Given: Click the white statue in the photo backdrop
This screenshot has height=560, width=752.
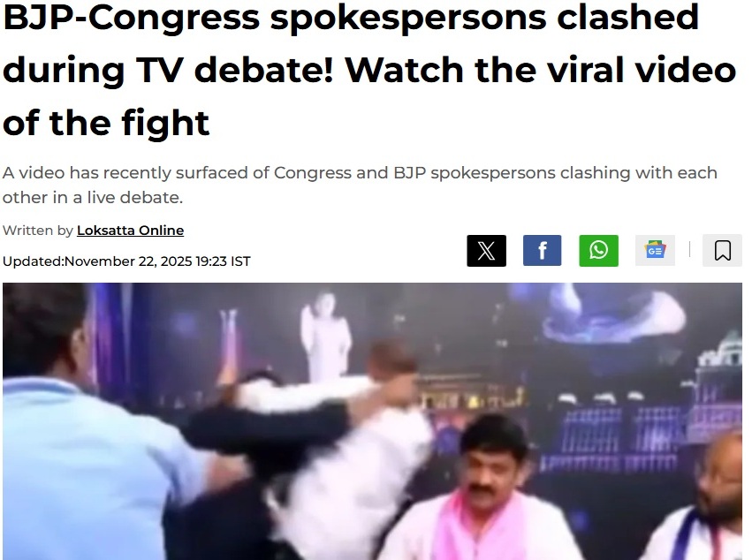Looking at the screenshot, I should pos(326,336).
